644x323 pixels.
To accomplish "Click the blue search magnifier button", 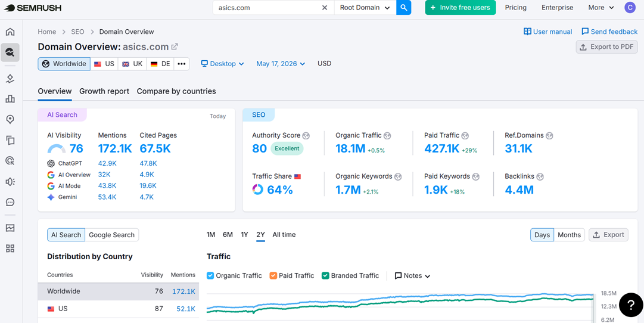I will point(404,7).
